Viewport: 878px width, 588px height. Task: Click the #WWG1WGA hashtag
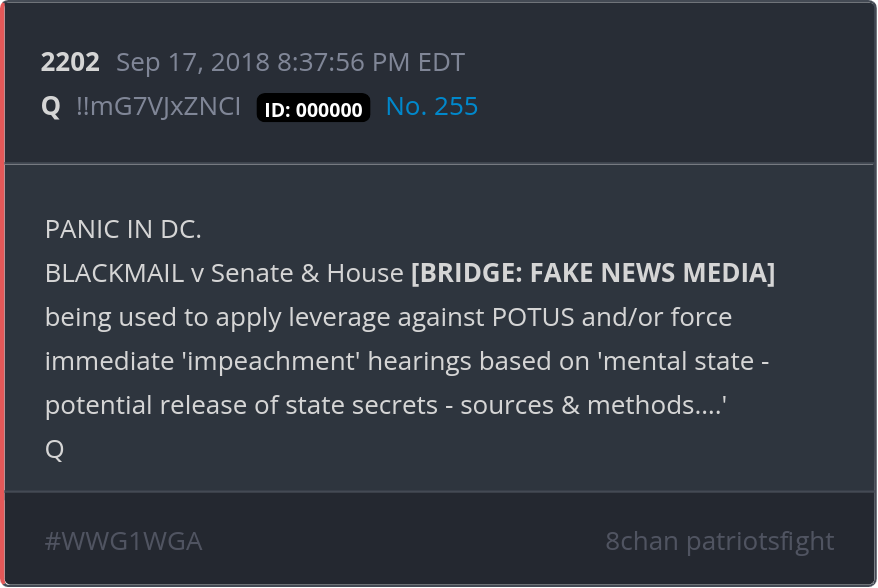(x=123, y=541)
